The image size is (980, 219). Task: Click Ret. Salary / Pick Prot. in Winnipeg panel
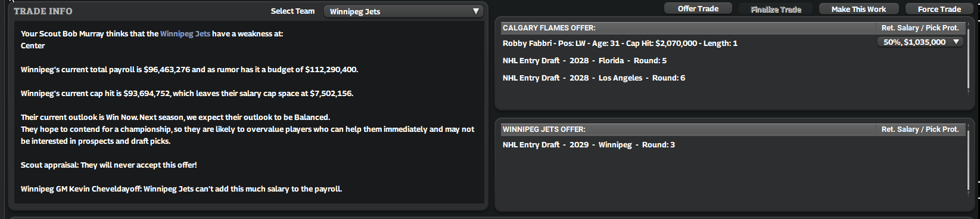[920, 129]
